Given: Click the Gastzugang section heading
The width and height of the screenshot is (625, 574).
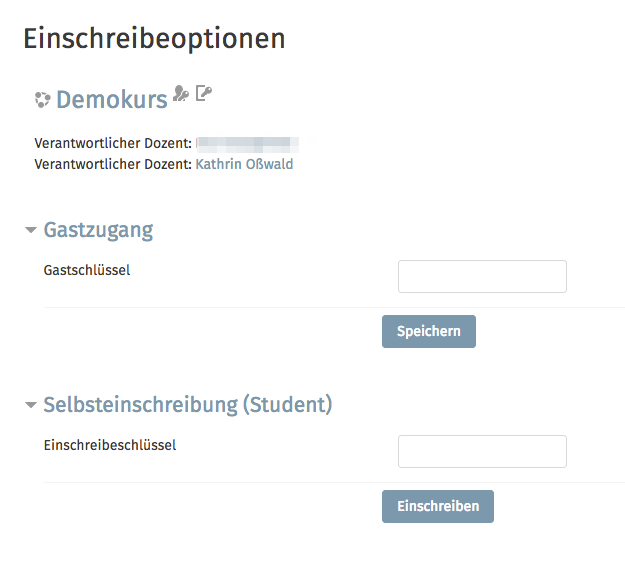Looking at the screenshot, I should point(98,230).
